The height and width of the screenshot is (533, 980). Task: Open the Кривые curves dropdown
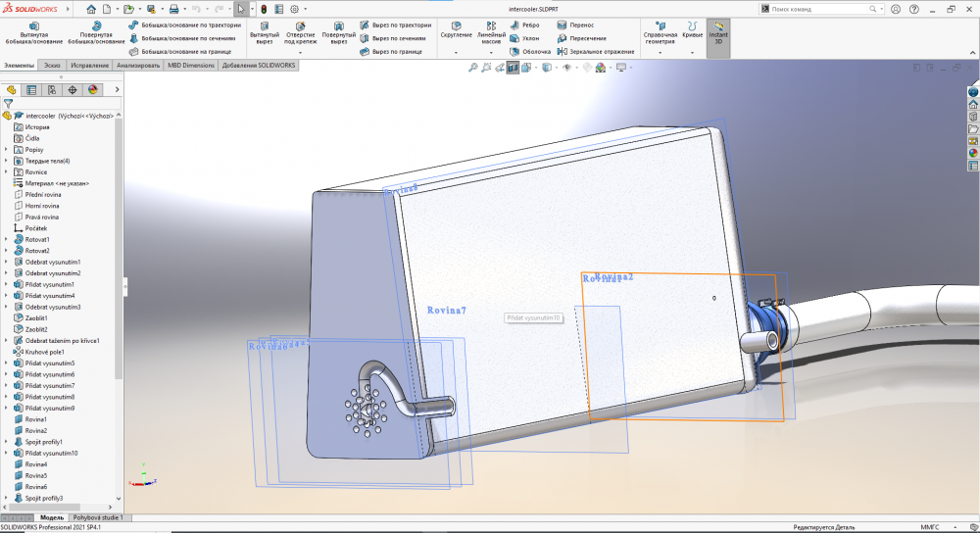692,52
